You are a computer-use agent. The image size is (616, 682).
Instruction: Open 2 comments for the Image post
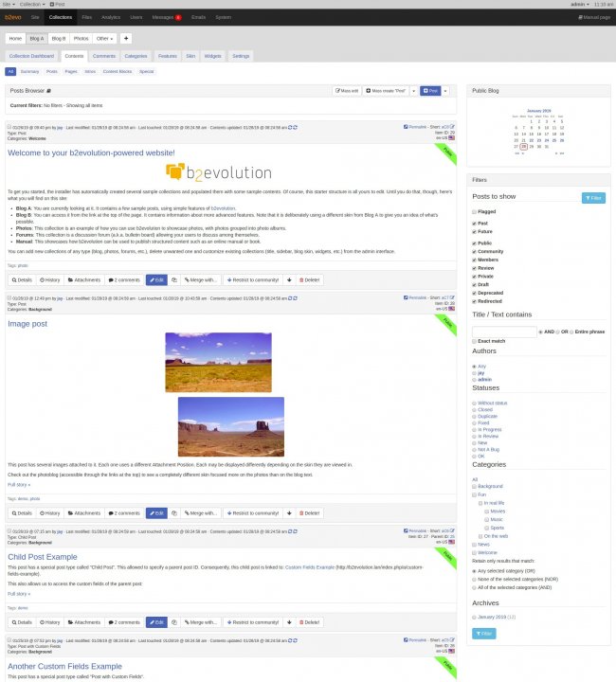click(124, 513)
